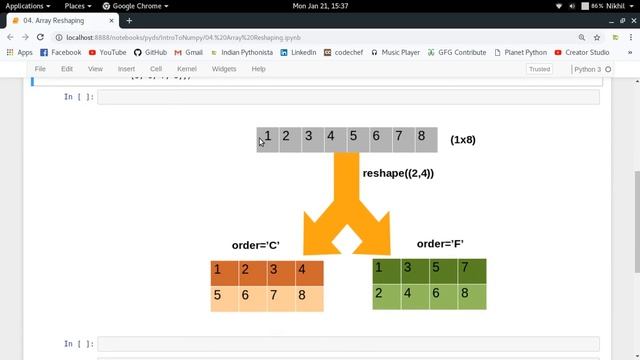Open the Apps bookmarks grid

(19, 52)
